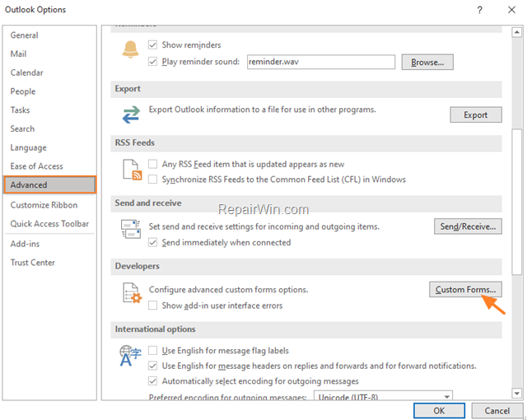
Task: Open the Mail options category
Action: [x=49, y=54]
